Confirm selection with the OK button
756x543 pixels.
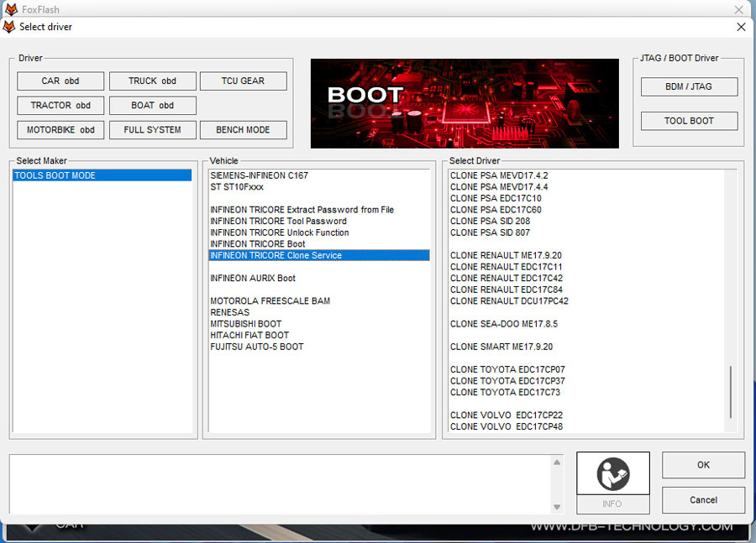(703, 465)
